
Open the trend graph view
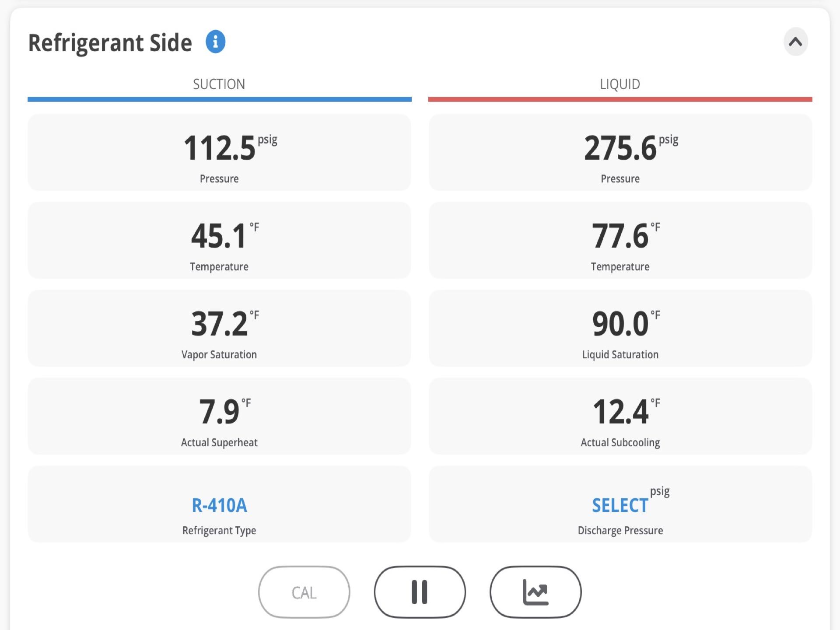pyautogui.click(x=535, y=592)
